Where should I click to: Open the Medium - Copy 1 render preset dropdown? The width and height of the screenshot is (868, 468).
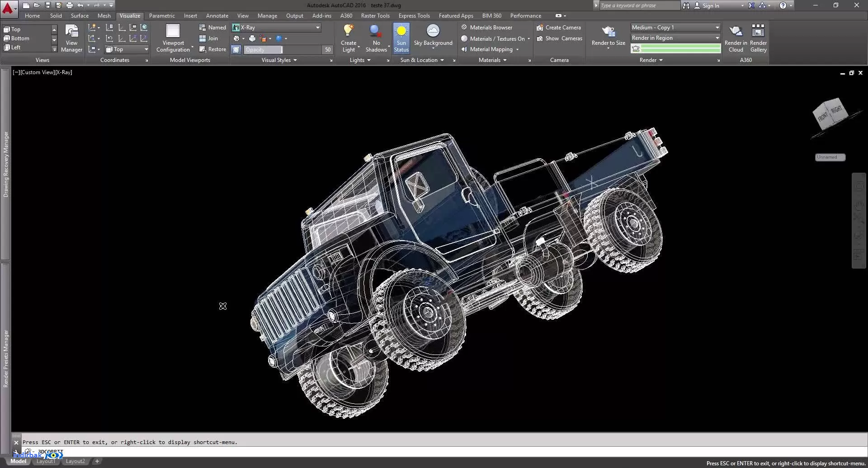tap(675, 28)
